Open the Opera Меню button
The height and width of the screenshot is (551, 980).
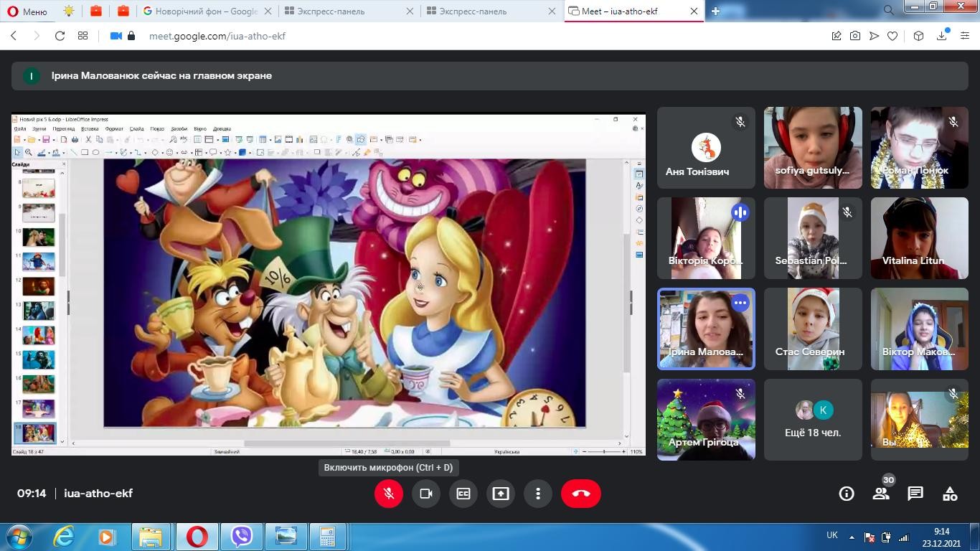[27, 11]
